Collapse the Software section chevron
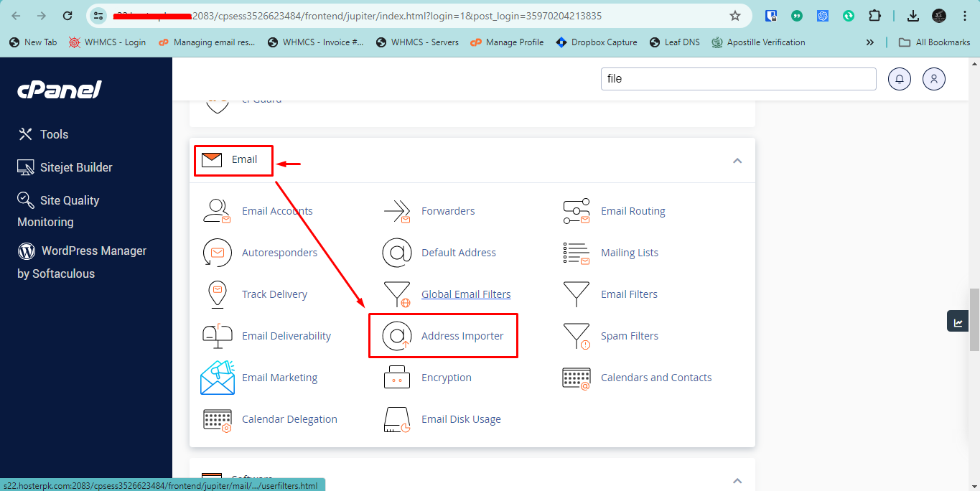 (x=737, y=480)
